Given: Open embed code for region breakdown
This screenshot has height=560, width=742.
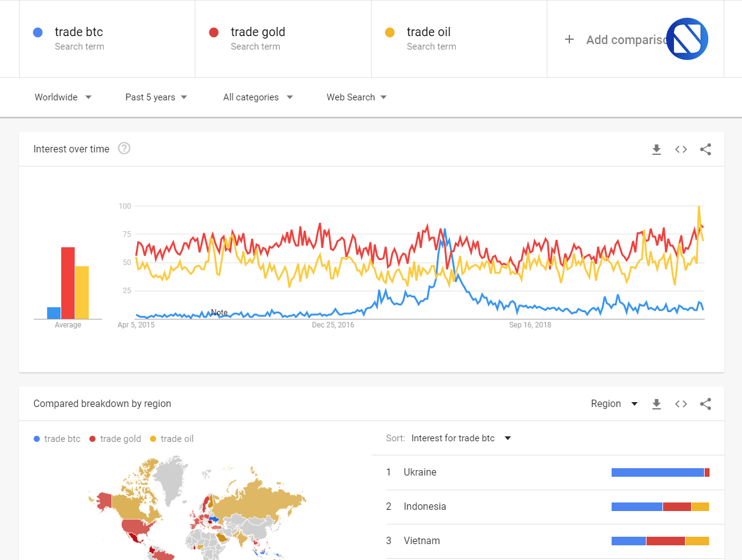Looking at the screenshot, I should click(681, 404).
